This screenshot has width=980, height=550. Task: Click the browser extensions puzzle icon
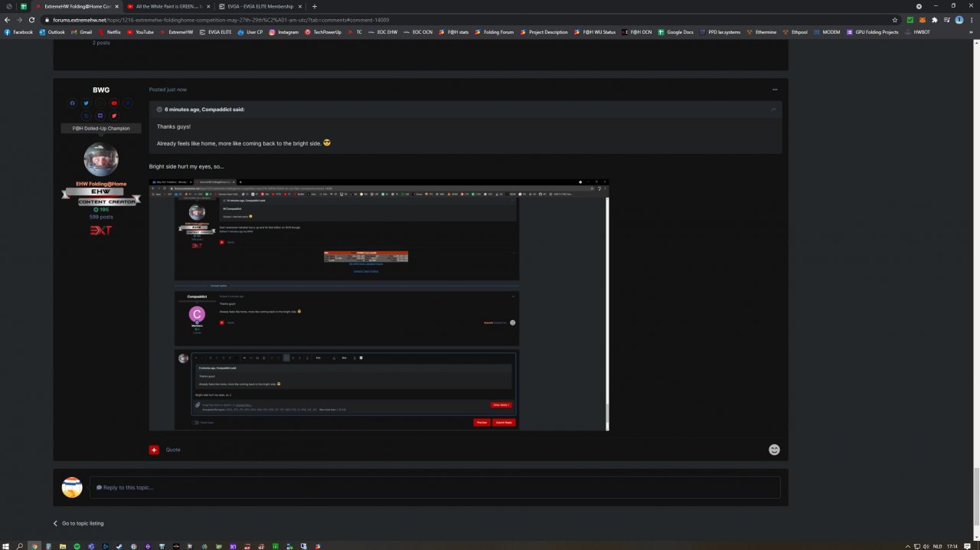pos(934,20)
